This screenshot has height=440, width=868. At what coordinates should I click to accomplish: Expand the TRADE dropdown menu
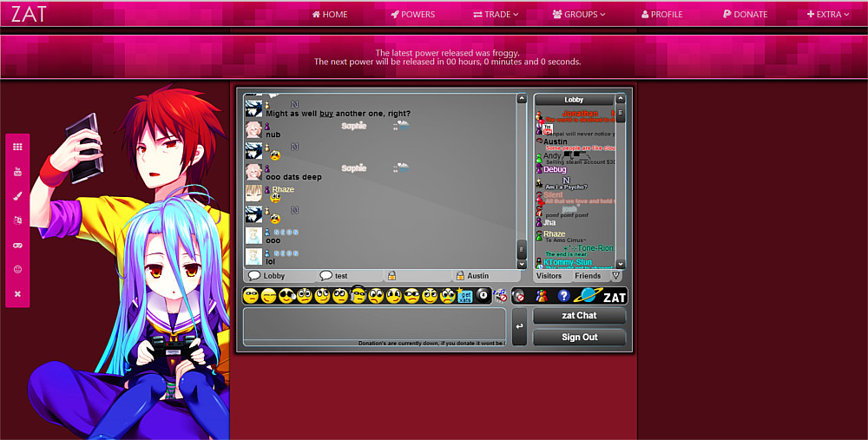496,15
